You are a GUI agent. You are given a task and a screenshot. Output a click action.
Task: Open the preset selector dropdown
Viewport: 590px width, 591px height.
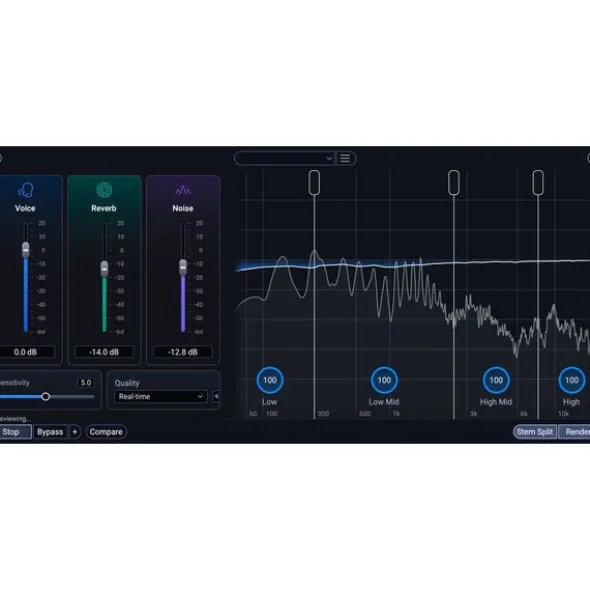284,158
